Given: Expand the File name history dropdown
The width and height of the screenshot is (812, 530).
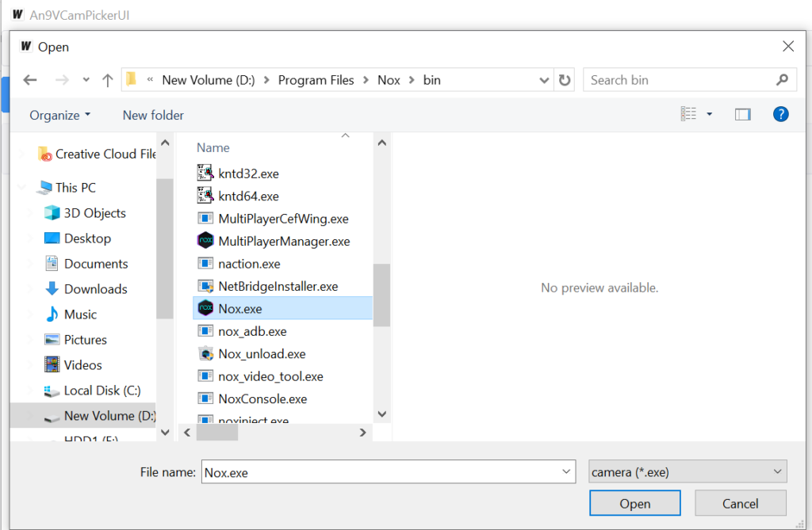Looking at the screenshot, I should point(566,472).
